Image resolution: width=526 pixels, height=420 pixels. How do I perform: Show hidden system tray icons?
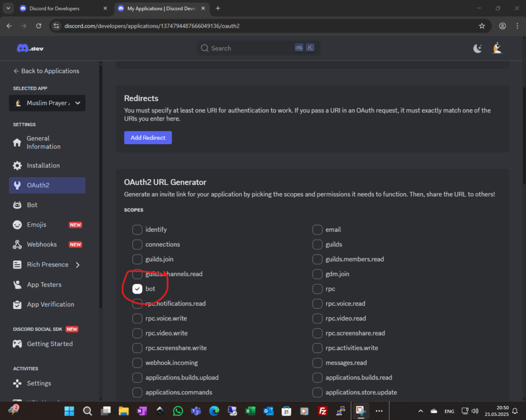tap(420, 411)
